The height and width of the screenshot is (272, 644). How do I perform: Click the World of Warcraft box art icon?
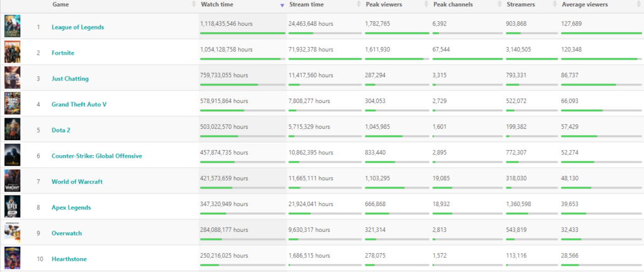(x=13, y=181)
